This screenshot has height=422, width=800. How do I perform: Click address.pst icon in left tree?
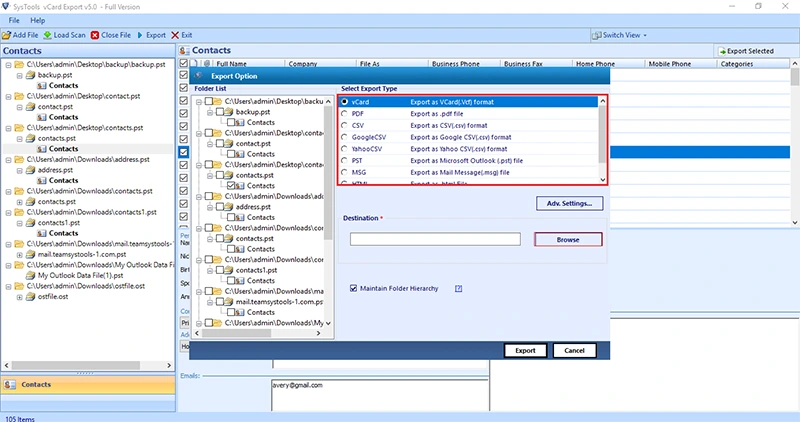30,170
